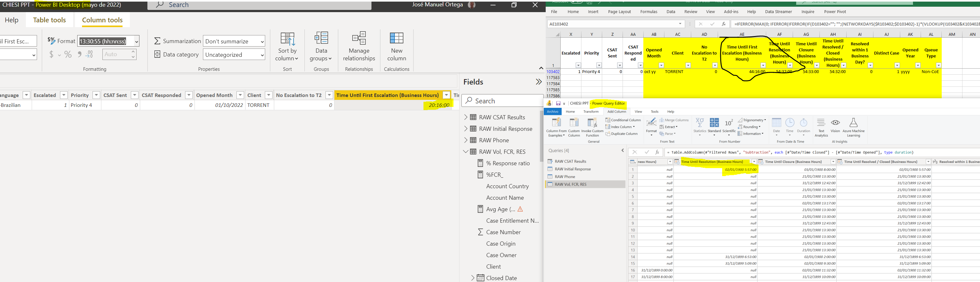Open Transform tab in Power Query Editor
The height and width of the screenshot is (282, 980).
pos(591,112)
